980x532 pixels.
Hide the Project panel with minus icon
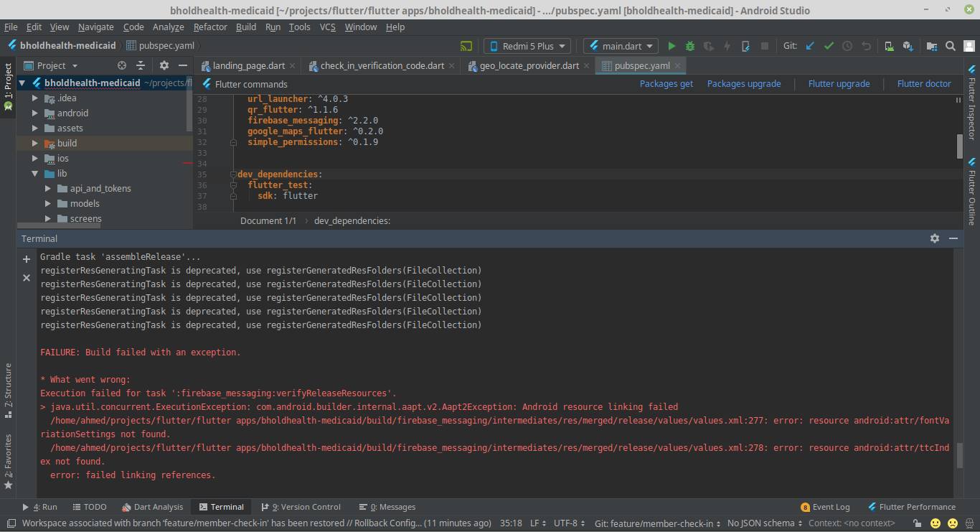click(x=182, y=65)
